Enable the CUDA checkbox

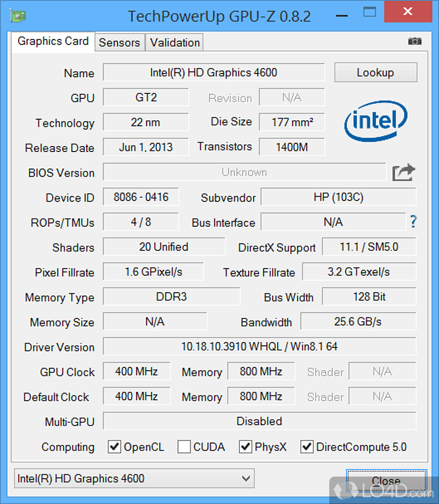tap(184, 447)
